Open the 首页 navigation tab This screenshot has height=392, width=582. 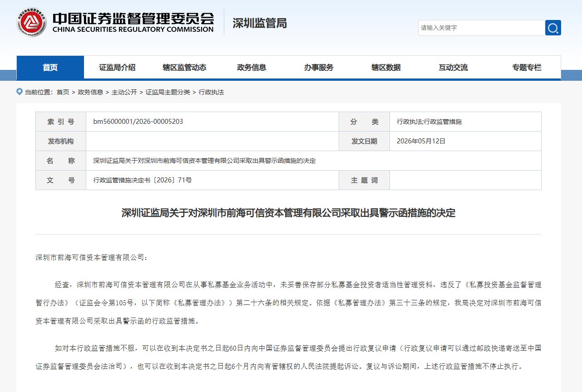click(x=50, y=68)
